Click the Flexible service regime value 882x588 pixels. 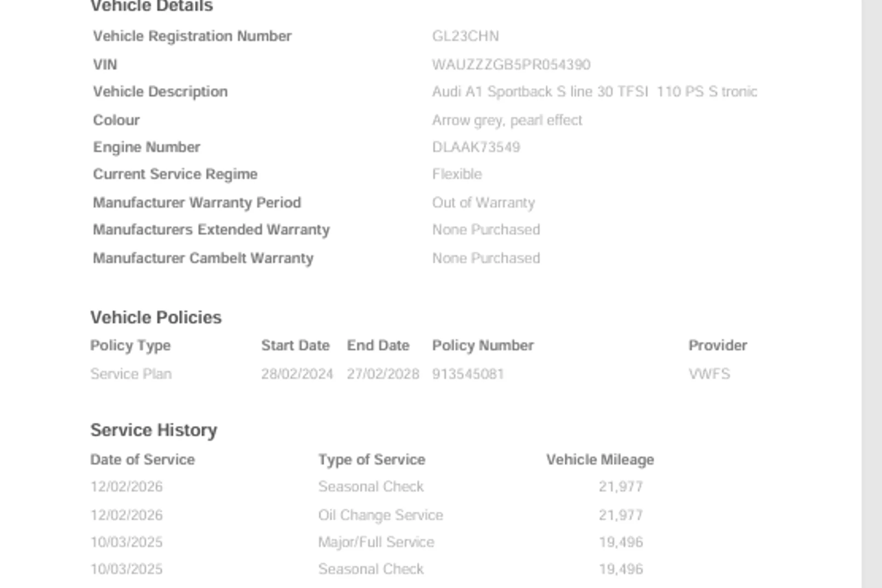(x=457, y=174)
